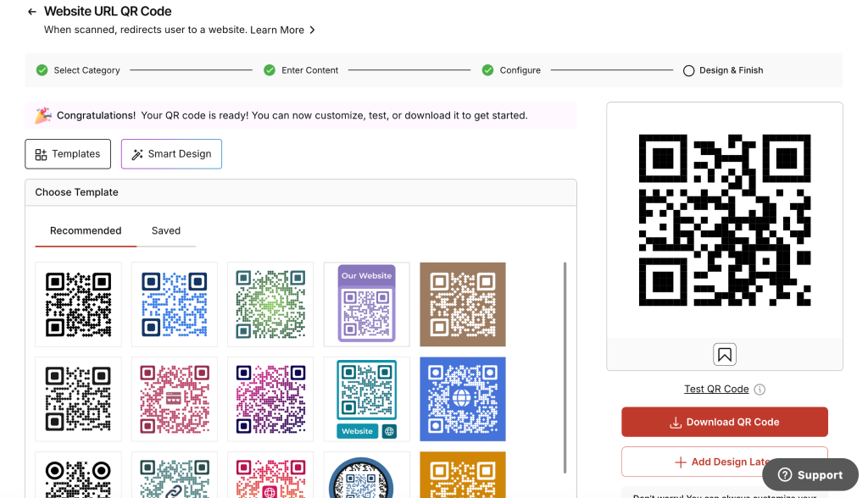Image resolution: width=868 pixels, height=498 pixels.
Task: Jump to the Select Category step
Action: [78, 70]
